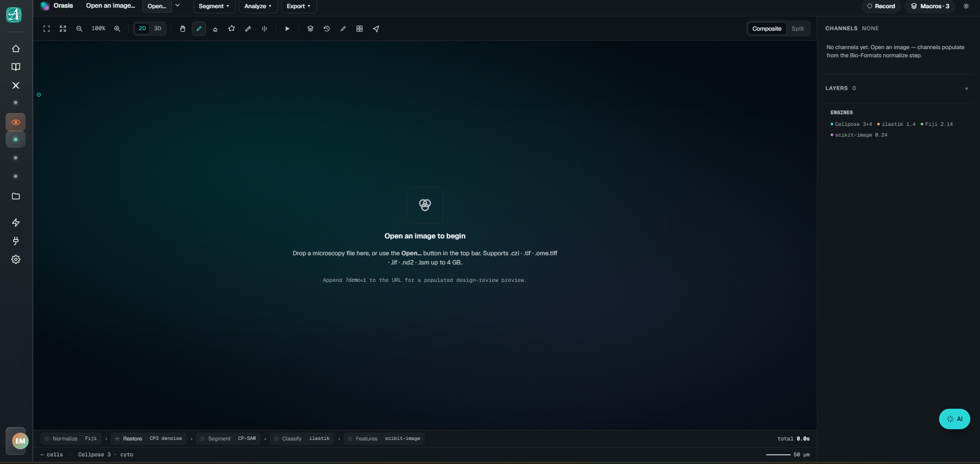Click the 'Open an image…' title text
The width and height of the screenshot is (980, 464).
coord(110,6)
